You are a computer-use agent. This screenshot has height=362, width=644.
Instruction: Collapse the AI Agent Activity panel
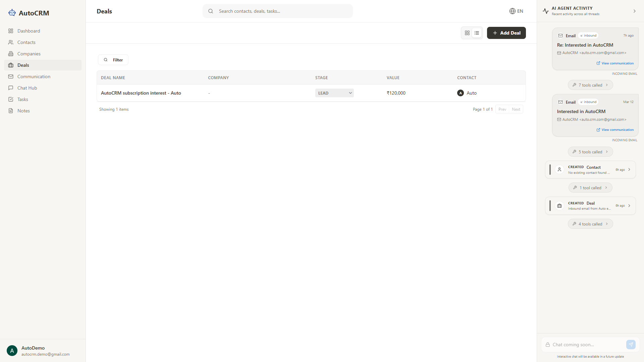tap(635, 11)
